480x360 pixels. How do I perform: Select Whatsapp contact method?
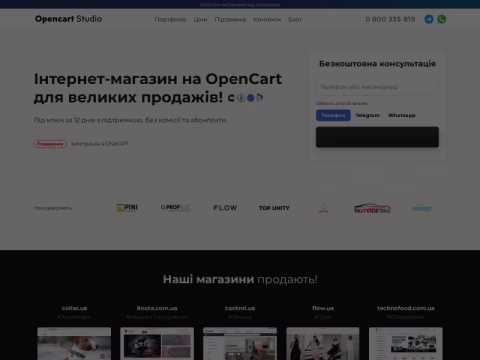(402, 115)
